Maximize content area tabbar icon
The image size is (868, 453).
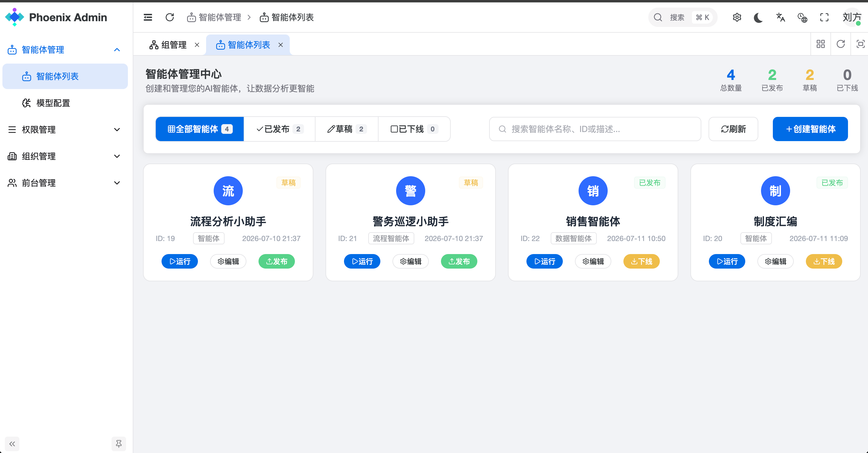click(x=861, y=44)
